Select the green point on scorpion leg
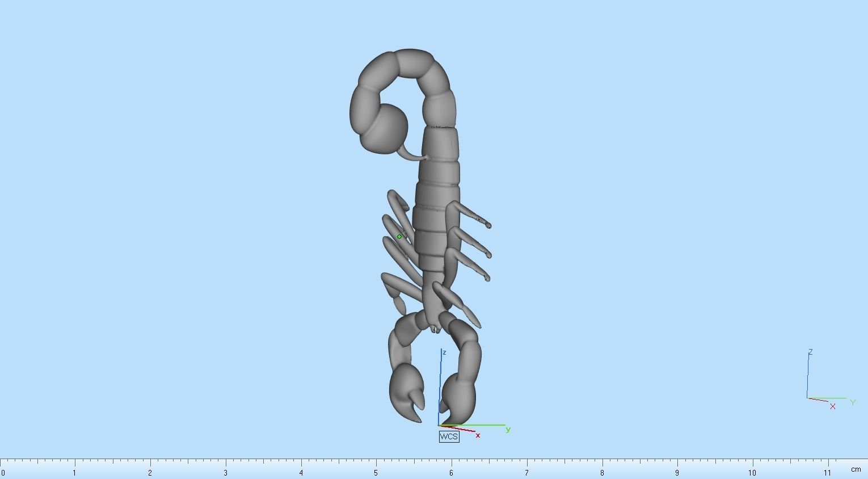The width and height of the screenshot is (868, 479). (x=399, y=237)
